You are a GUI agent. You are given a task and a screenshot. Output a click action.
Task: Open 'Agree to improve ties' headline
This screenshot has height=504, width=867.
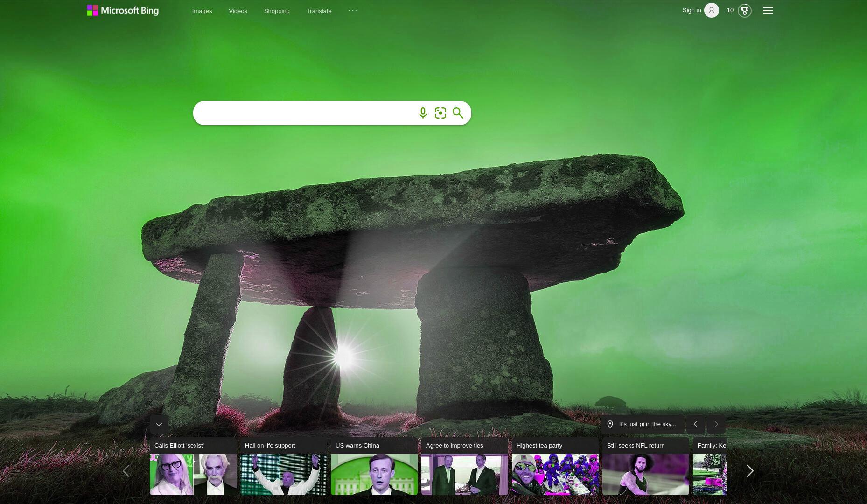pos(454,446)
